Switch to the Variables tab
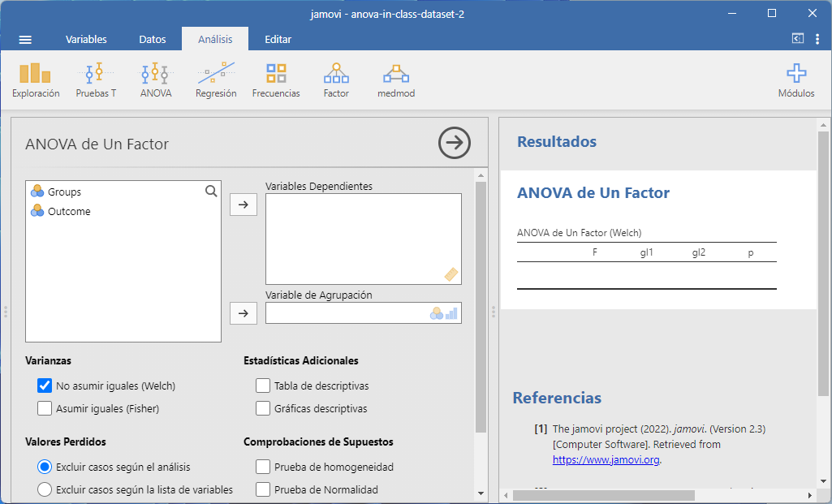The image size is (832, 504). 86,40
